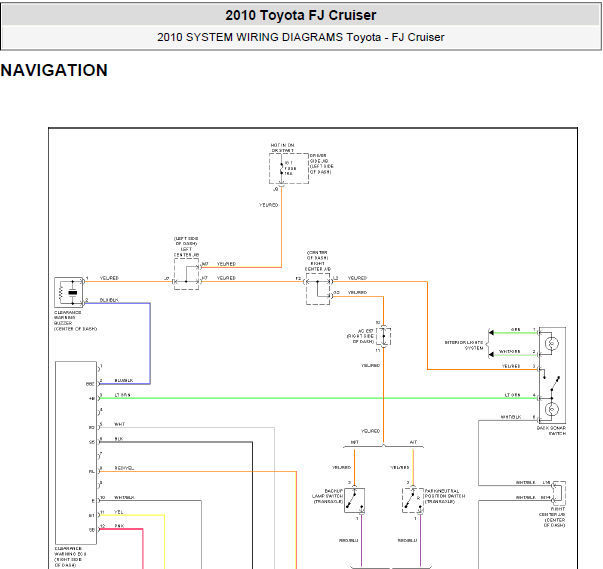This screenshot has height=569, width=603.
Task: Click the backup lamp switch symbol
Action: coord(355,501)
